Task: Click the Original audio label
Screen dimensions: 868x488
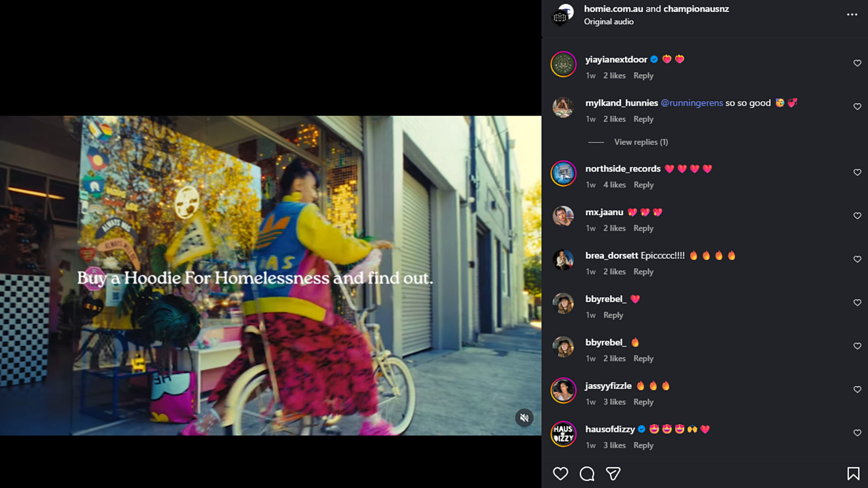Action: [x=609, y=21]
